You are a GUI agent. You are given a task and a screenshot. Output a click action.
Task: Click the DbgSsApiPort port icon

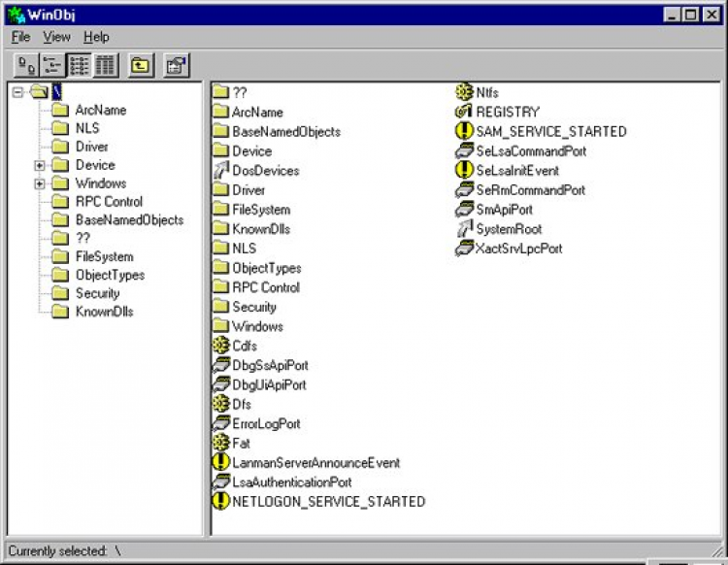221,364
